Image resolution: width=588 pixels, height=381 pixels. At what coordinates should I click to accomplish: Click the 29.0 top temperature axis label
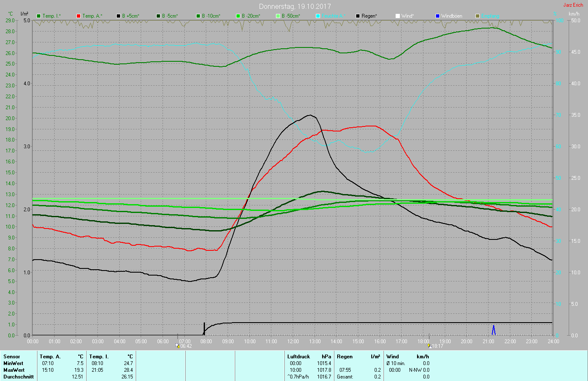point(9,20)
